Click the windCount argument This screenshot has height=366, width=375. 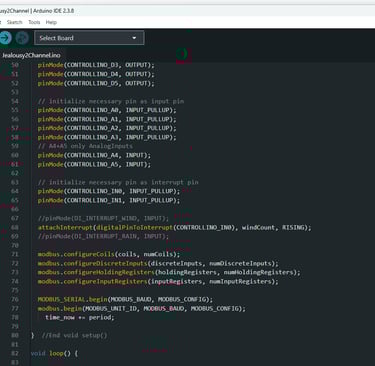258,227
